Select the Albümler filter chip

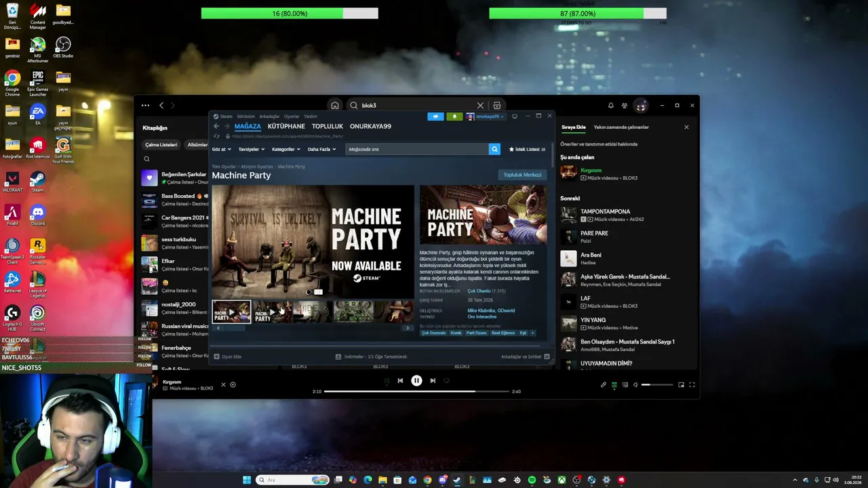(x=197, y=144)
